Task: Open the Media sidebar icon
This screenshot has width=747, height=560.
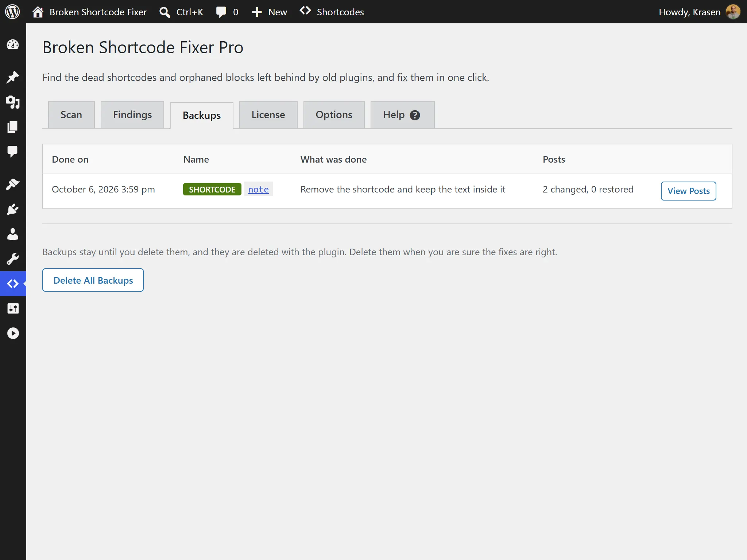Action: (13, 102)
